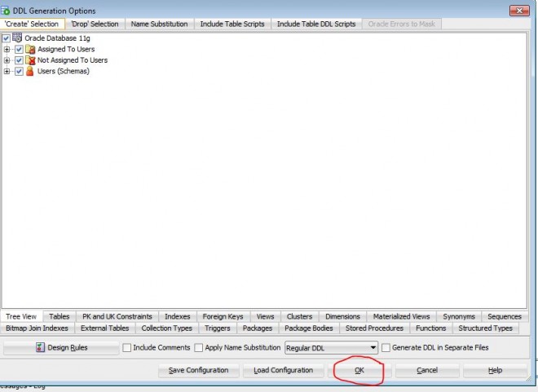
Task: Expand the Users (Schemas) tree node
Action: click(x=7, y=71)
